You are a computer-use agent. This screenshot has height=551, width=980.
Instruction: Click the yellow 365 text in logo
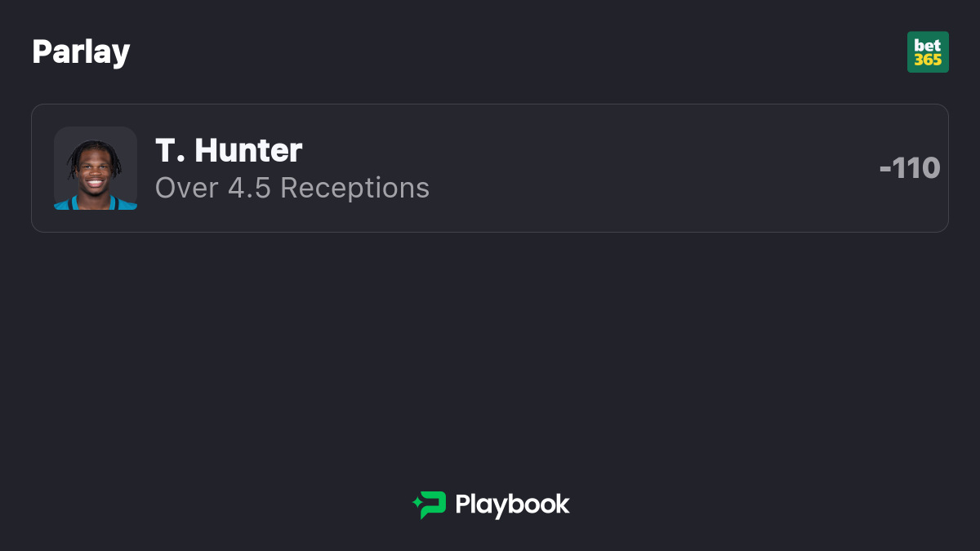[928, 60]
